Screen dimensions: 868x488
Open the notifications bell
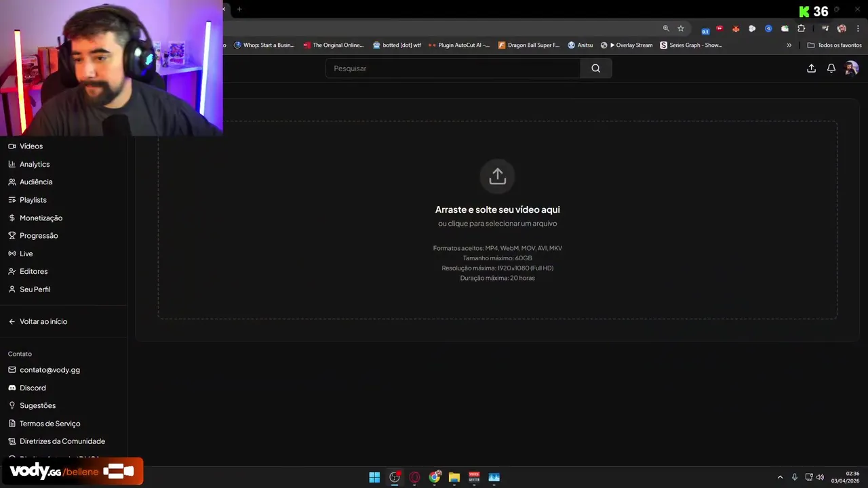(831, 68)
